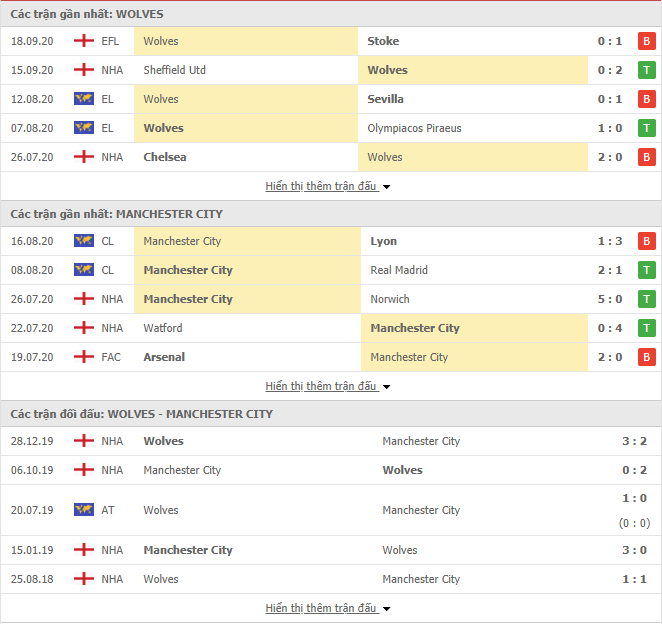This screenshot has height=624, width=662.
Task: Click green T badge for Real Madrid match
Action: [x=646, y=270]
